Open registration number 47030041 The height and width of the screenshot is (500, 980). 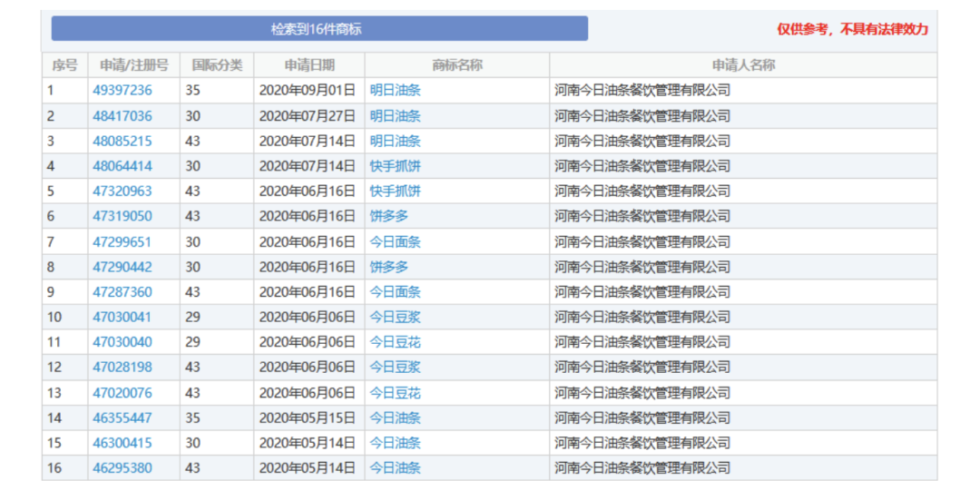point(122,318)
